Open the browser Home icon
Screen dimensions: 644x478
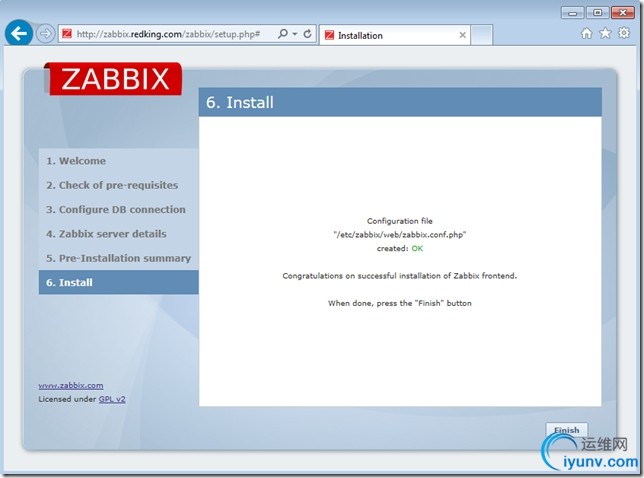coord(586,33)
